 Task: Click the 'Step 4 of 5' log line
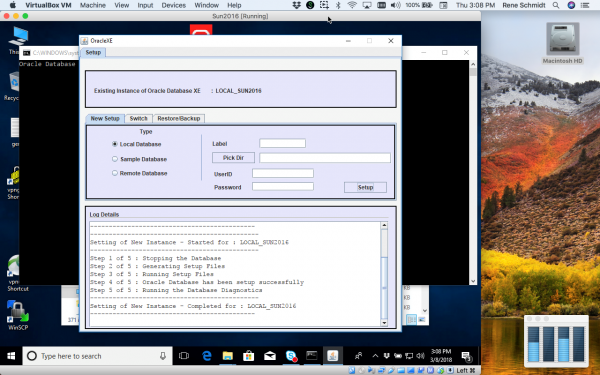197,282
